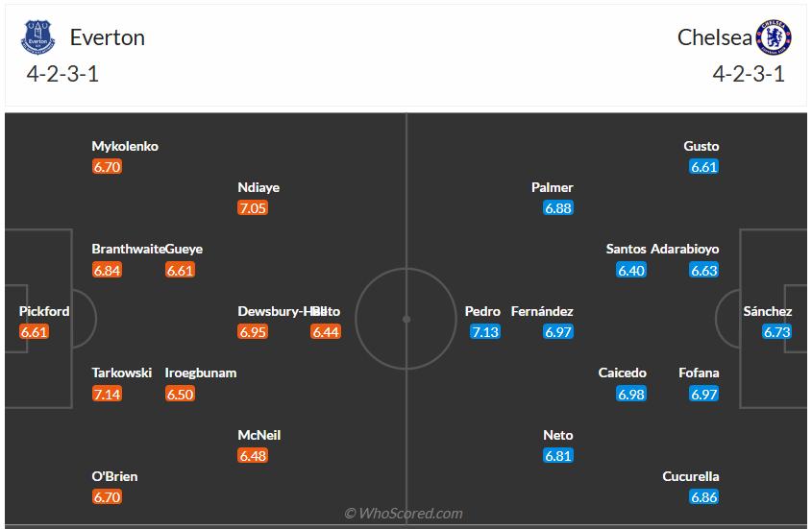Viewport: 812px width, 529px height.
Task: Click player name Gusto
Action: (701, 146)
